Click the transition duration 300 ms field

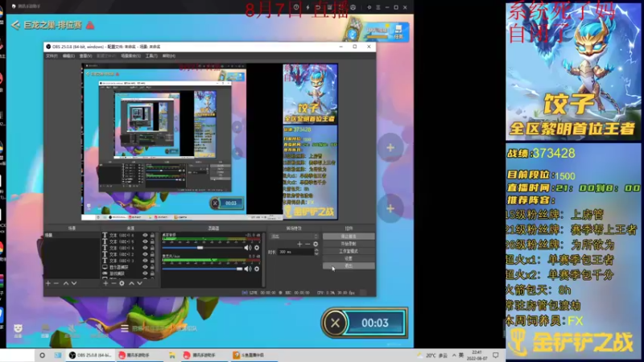[295, 252]
